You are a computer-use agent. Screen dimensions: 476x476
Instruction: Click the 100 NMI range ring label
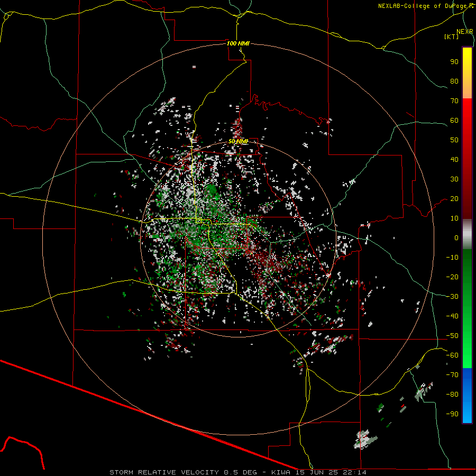coord(238,43)
